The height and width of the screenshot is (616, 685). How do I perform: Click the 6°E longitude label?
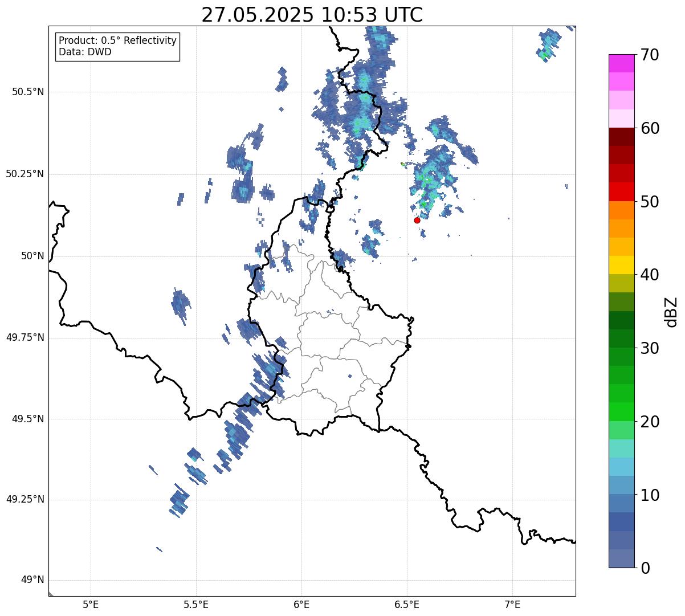(x=301, y=604)
